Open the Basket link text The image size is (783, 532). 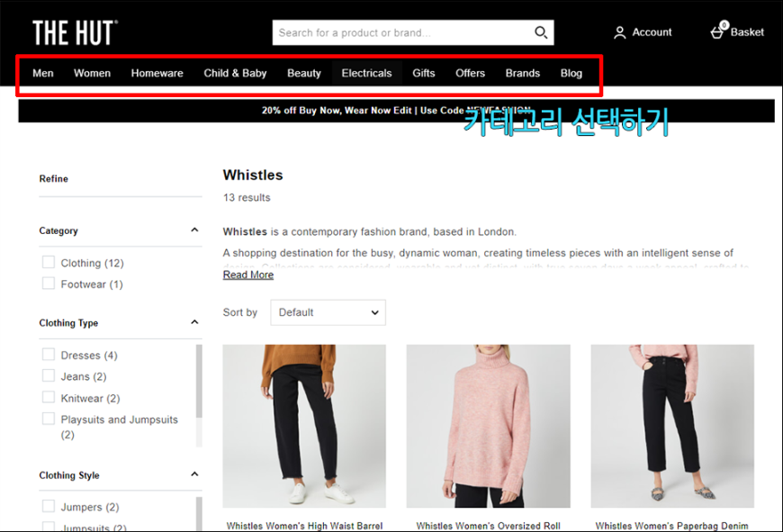click(x=747, y=32)
